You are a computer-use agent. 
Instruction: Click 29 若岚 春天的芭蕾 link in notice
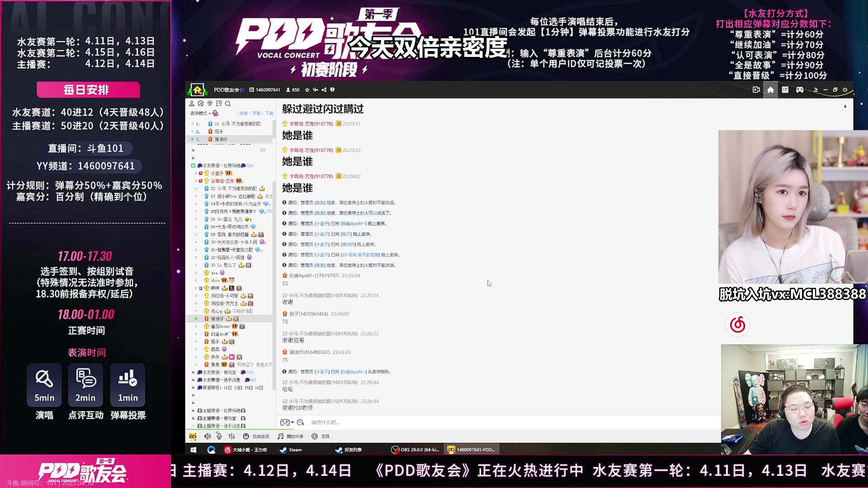(360, 255)
